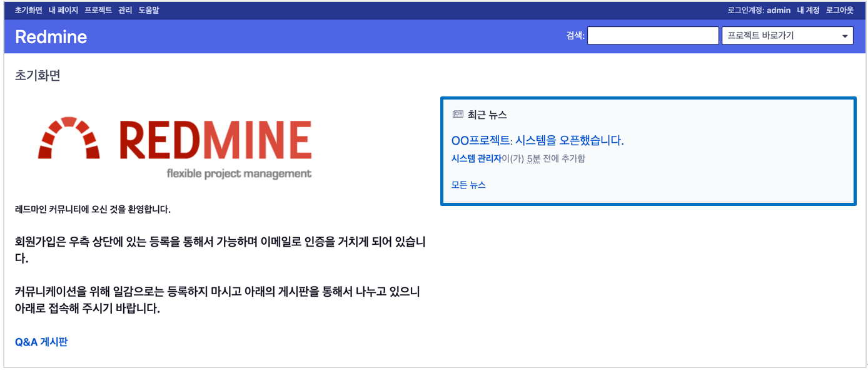View 모든 뉴스 list
This screenshot has height=370, width=868.
click(x=468, y=185)
